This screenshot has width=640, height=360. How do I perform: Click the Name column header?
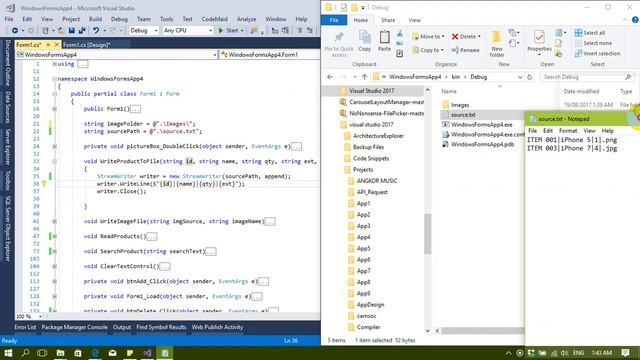point(449,91)
